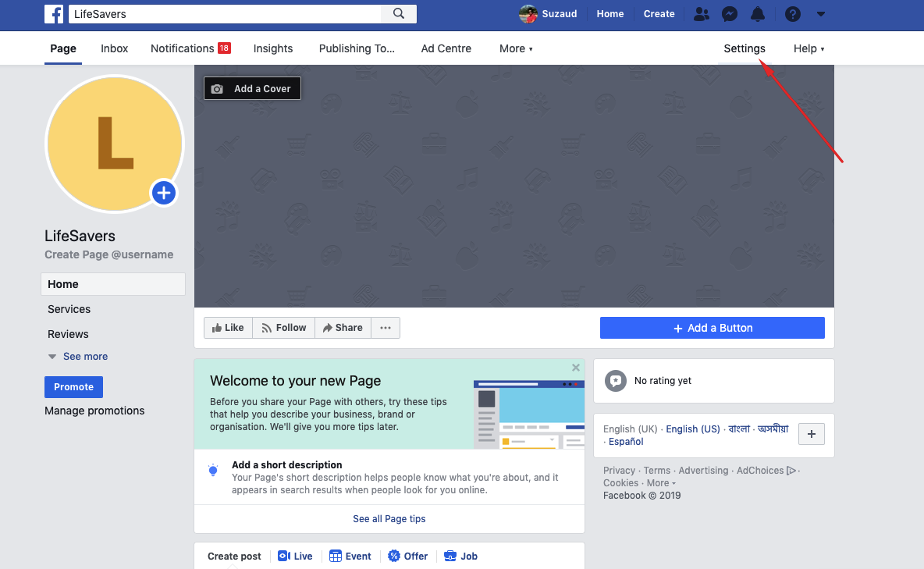924x569 pixels.
Task: Expand the Help dropdown
Action: (x=808, y=48)
